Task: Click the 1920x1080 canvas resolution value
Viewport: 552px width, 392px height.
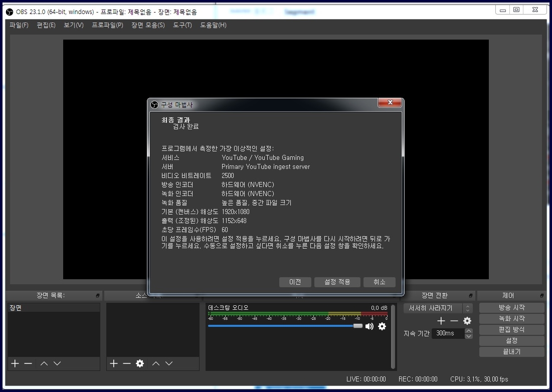Action: (236, 212)
